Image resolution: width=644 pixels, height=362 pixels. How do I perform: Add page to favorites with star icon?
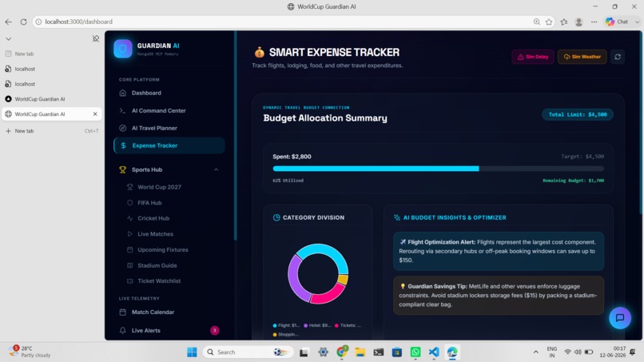549,22
